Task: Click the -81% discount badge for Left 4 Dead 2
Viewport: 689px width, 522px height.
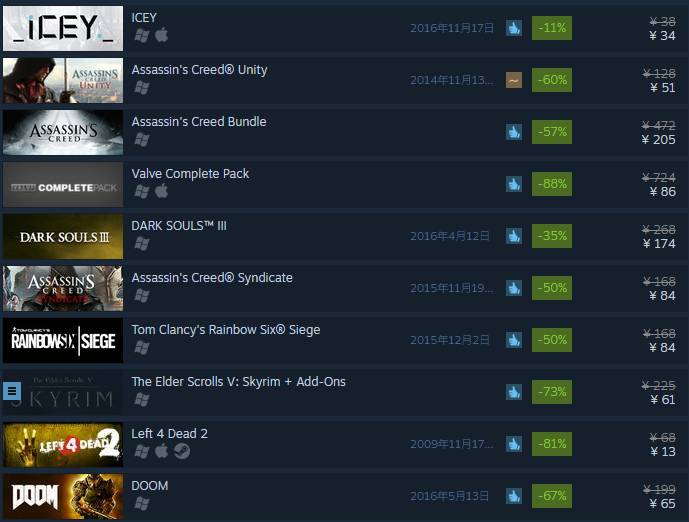Action: tap(552, 444)
